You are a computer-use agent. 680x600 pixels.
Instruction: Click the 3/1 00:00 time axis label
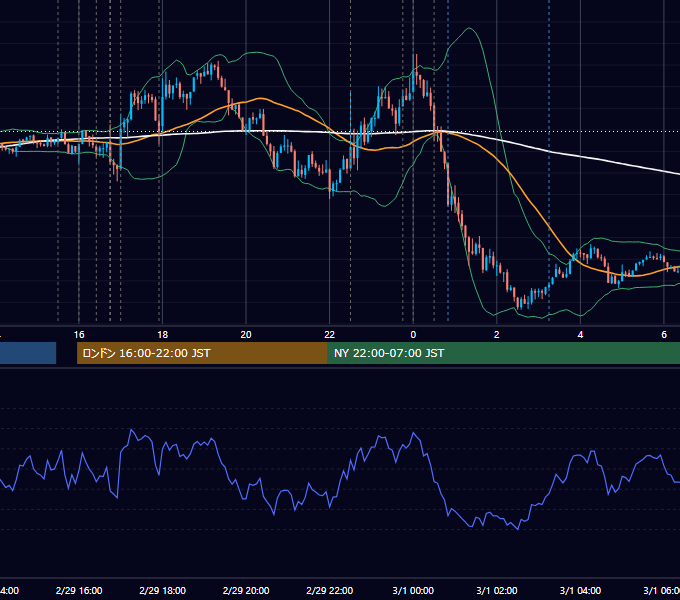pos(413,590)
